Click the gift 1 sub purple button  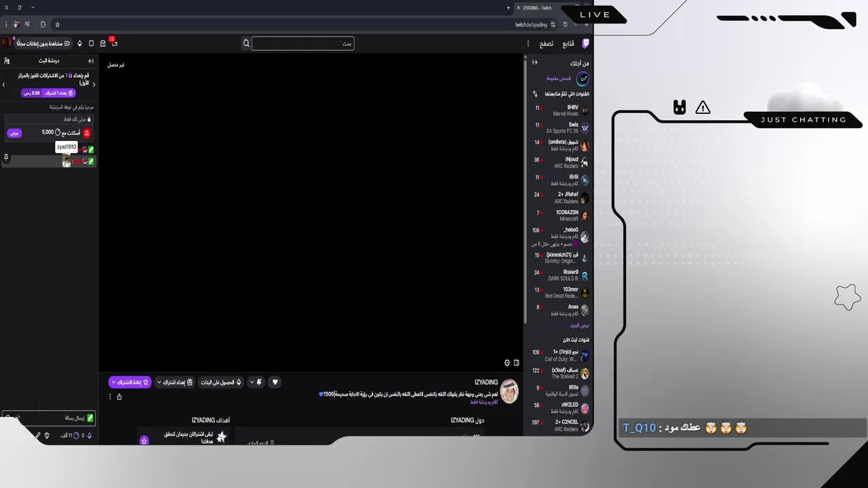48,93
